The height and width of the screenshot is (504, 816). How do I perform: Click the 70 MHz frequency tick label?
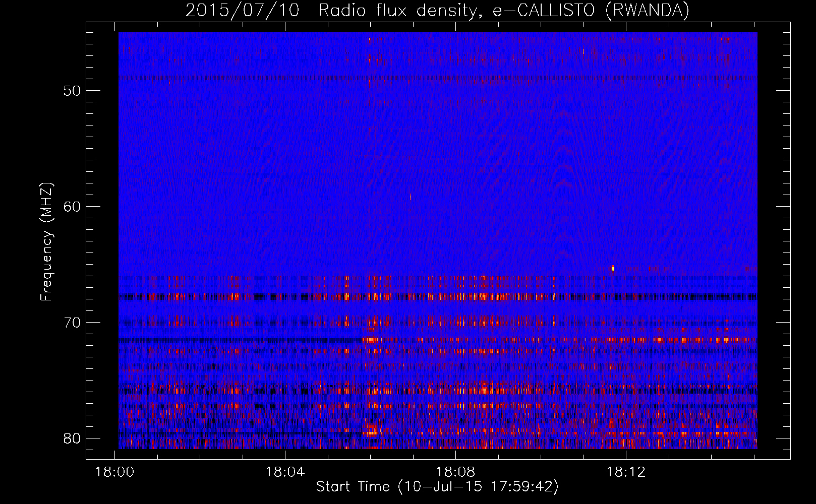(x=73, y=322)
